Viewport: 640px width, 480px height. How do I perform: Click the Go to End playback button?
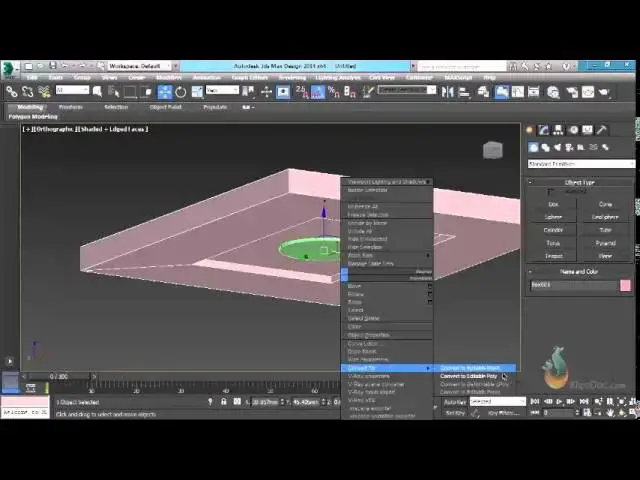584,402
